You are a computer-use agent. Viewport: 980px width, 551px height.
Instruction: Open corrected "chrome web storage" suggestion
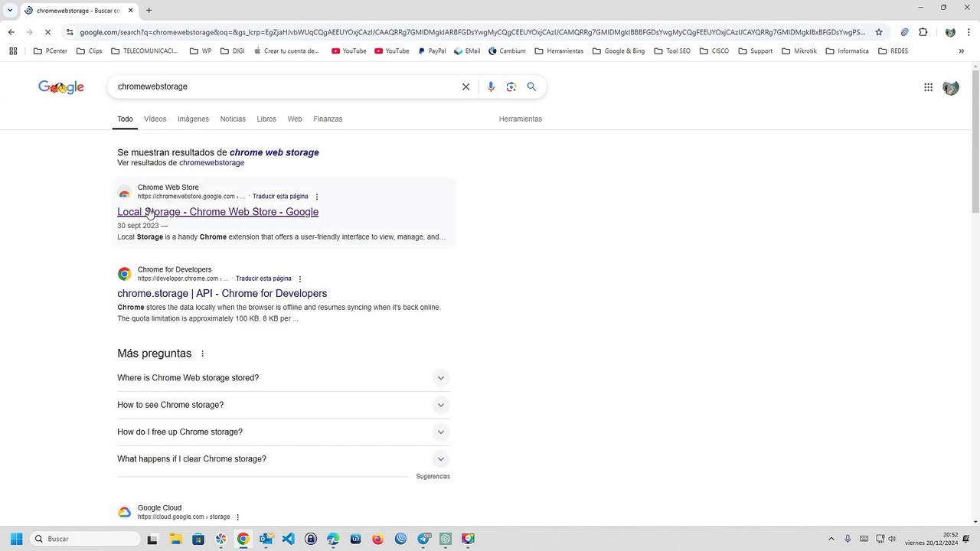[274, 152]
